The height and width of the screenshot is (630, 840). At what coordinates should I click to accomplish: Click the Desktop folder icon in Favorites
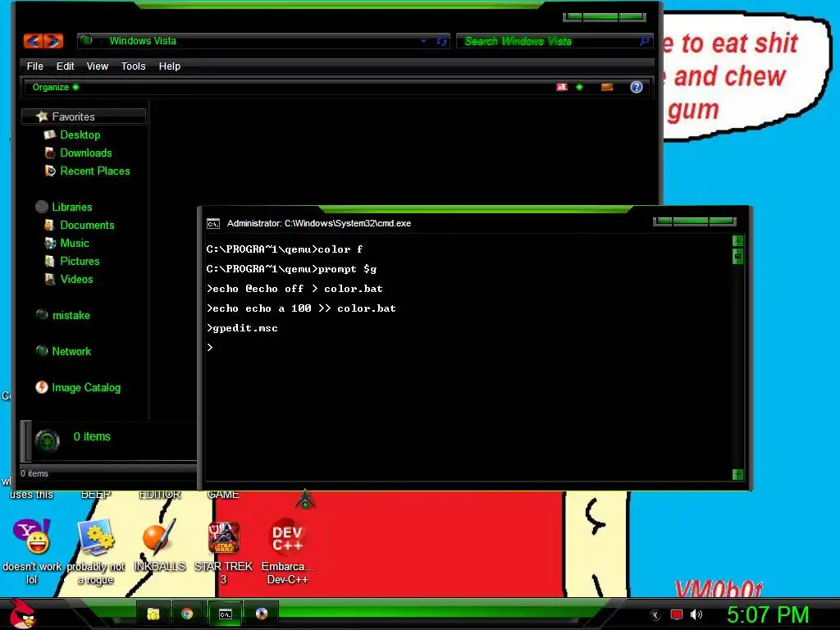[x=50, y=135]
